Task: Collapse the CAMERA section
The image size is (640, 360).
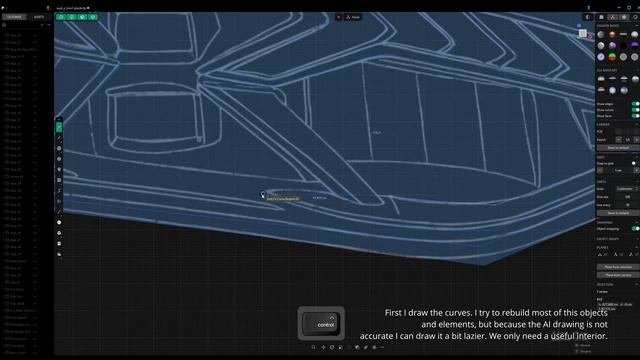Action: [x=637, y=124]
